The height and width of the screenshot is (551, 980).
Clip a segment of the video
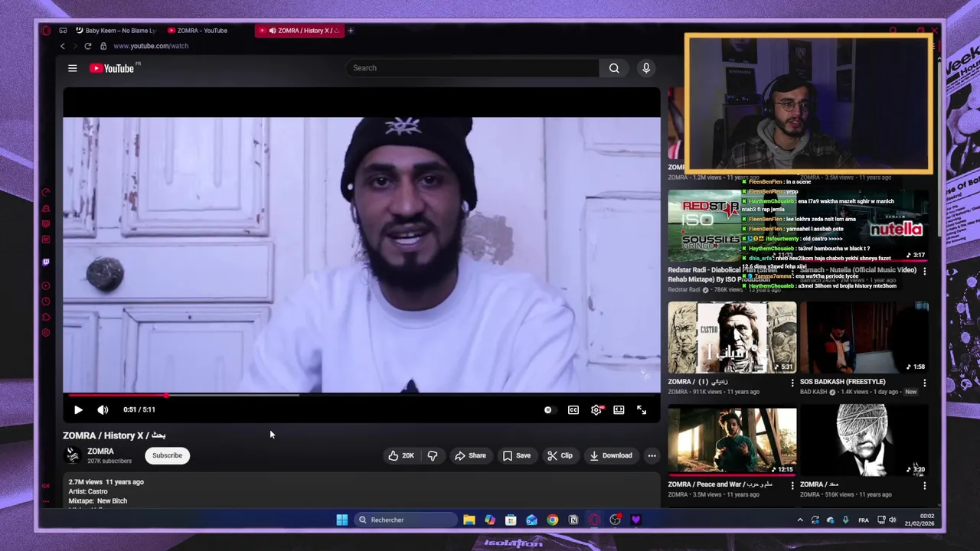(560, 455)
